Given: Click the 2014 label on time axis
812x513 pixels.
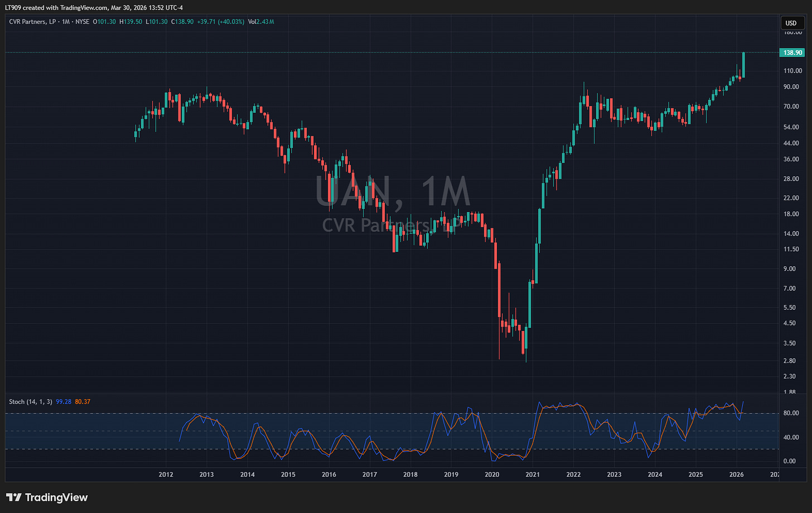Looking at the screenshot, I should (247, 474).
